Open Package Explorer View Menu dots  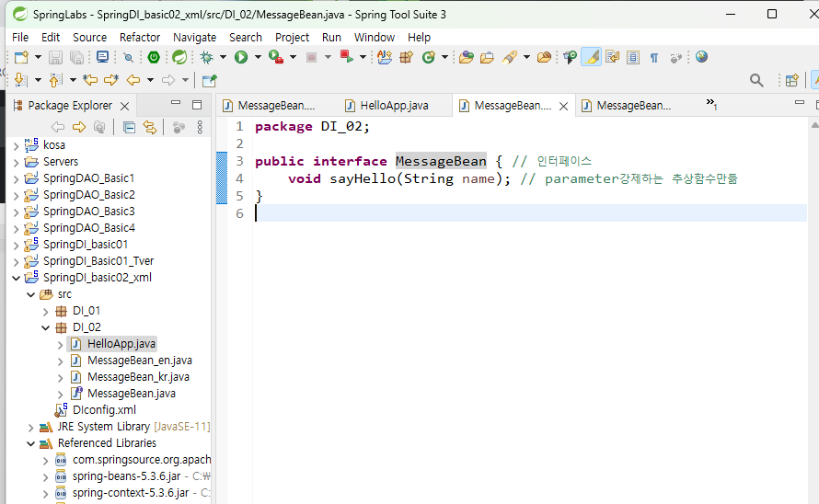[x=200, y=127]
